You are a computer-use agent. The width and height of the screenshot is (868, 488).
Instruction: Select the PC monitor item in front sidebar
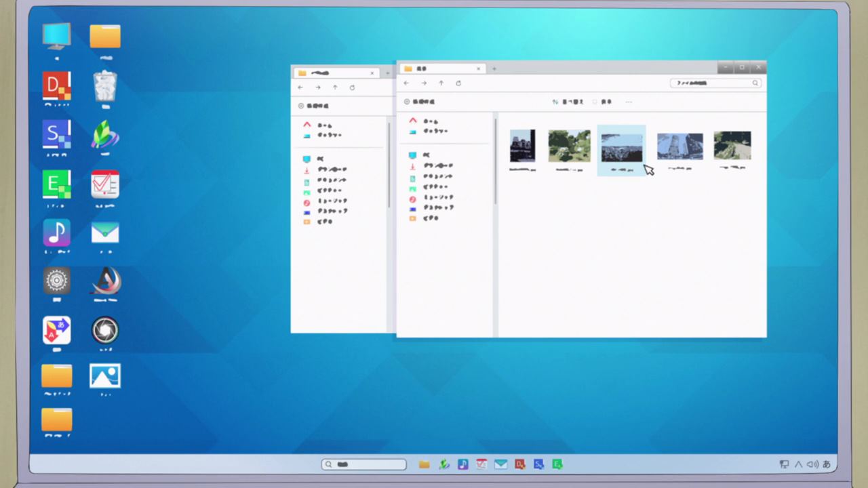point(420,155)
